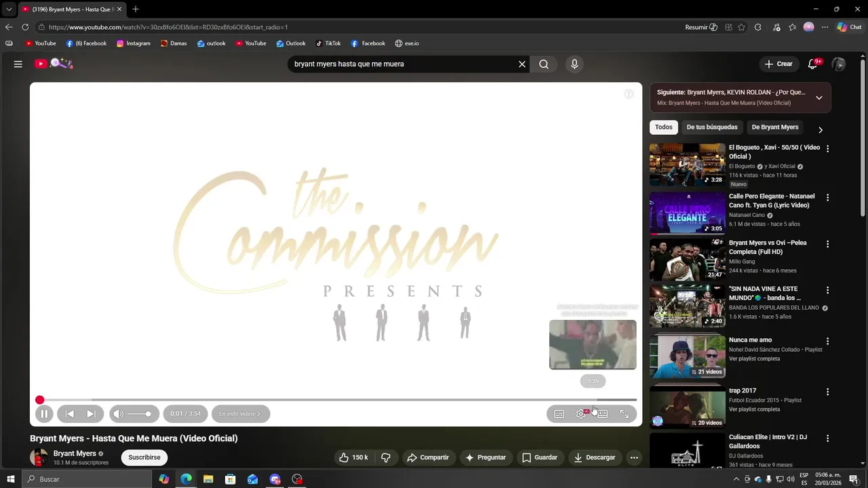
Task: Open the Bryant Myers channel name link
Action: tap(75, 453)
